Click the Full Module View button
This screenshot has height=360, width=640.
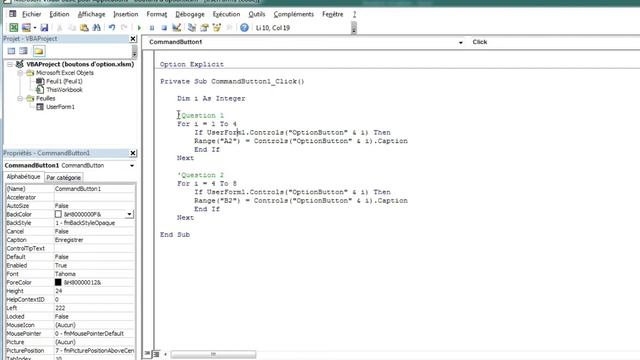click(x=156, y=354)
